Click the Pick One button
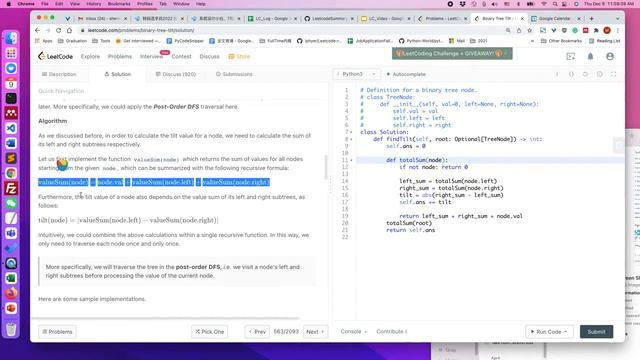Screen dimensions: 640x360 click(209, 332)
